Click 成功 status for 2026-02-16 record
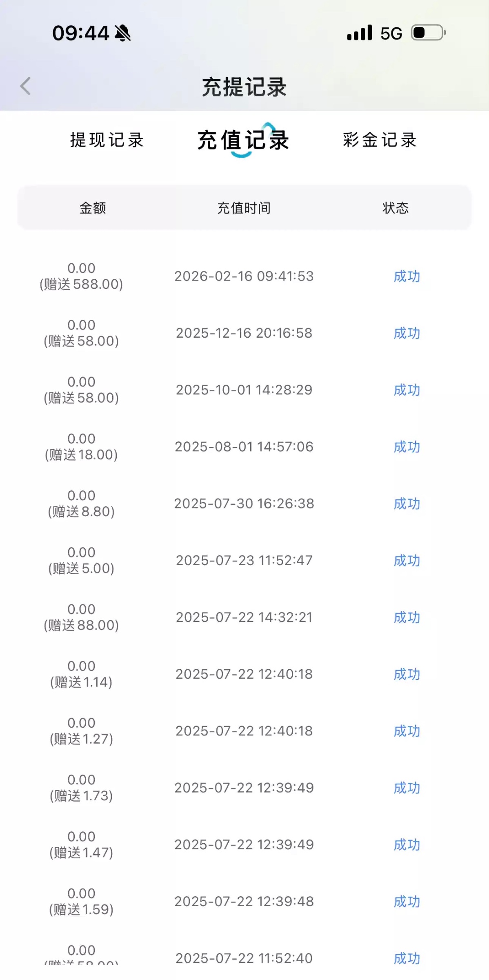 tap(407, 276)
